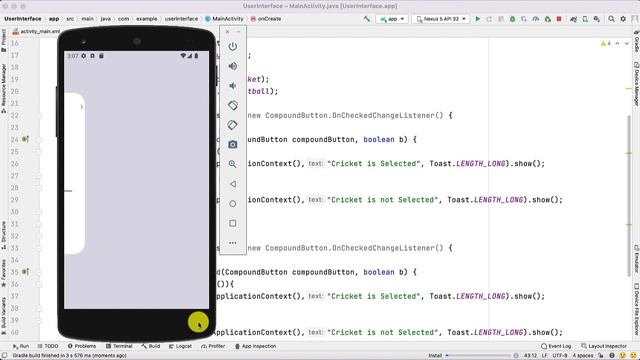Image resolution: width=640 pixels, height=360 pixels.
Task: Open the Profile app gauge icon
Action: coord(536,19)
